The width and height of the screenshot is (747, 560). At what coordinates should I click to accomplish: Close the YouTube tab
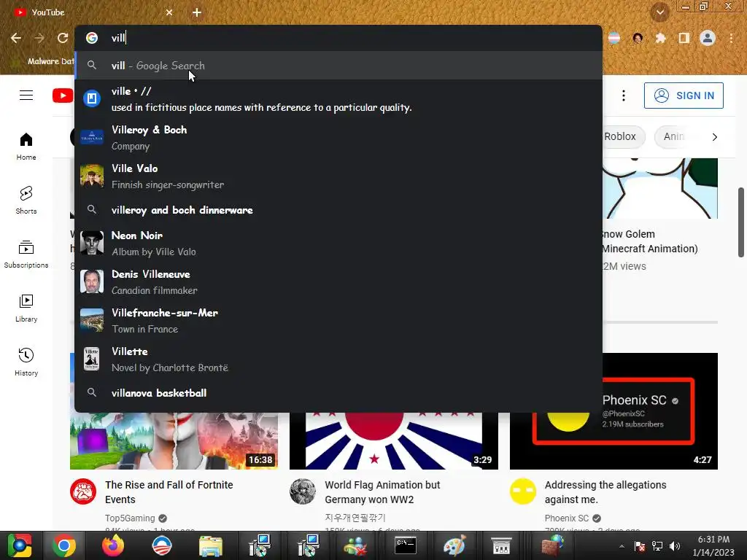[169, 12]
